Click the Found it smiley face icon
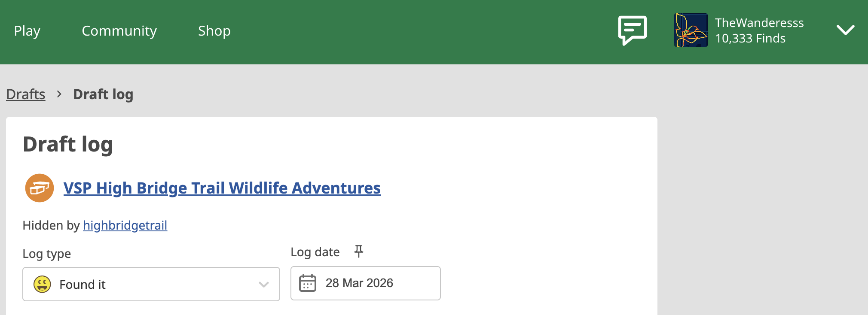The image size is (868, 315). (x=42, y=284)
